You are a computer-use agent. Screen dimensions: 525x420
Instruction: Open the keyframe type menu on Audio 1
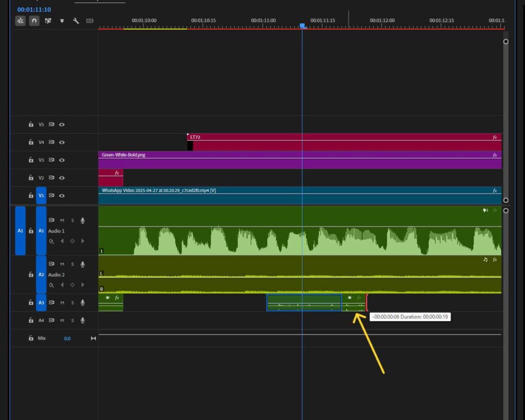pos(52,241)
